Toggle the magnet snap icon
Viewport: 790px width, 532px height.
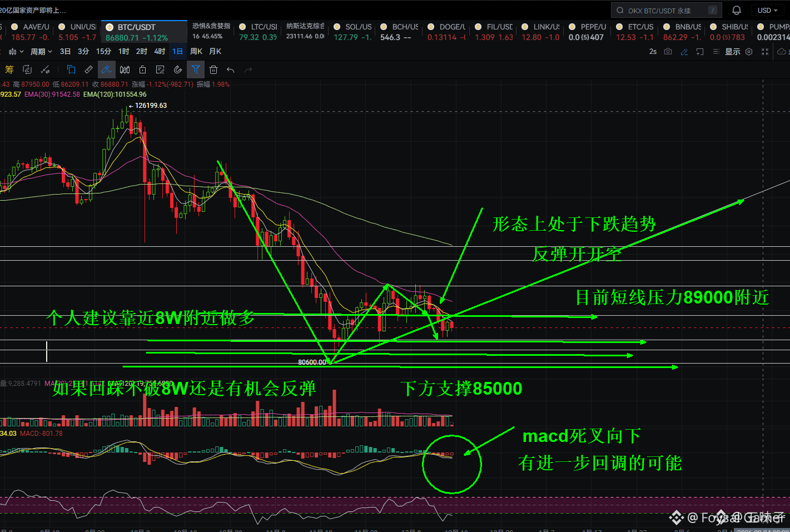178,69
